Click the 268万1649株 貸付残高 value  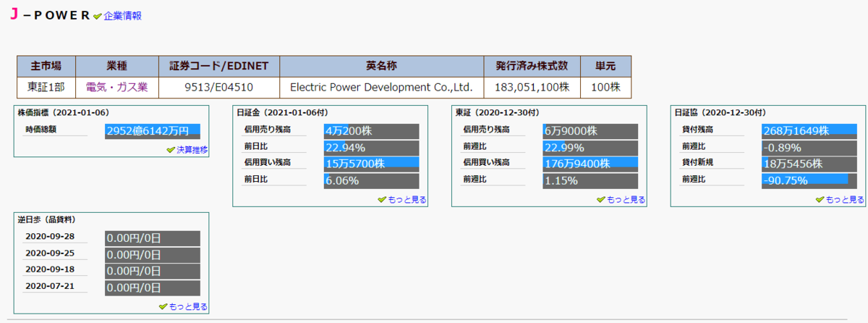click(809, 131)
